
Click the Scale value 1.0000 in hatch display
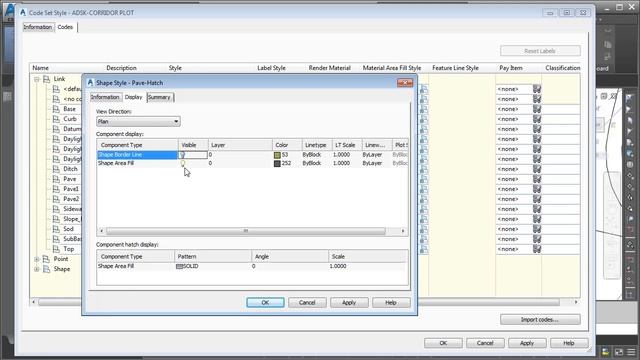[x=338, y=267]
